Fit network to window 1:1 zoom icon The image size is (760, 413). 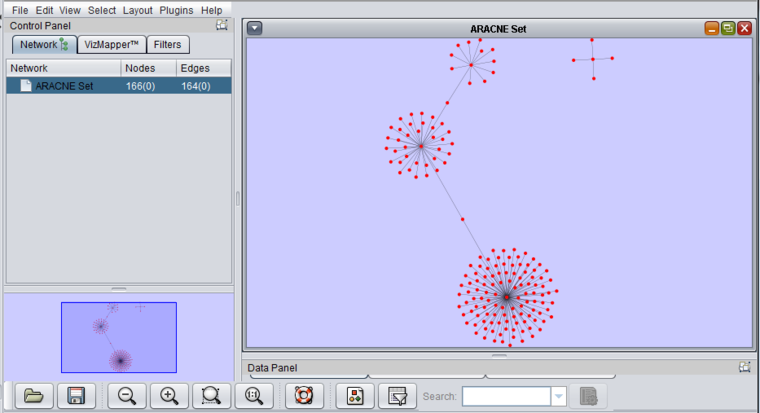point(253,396)
